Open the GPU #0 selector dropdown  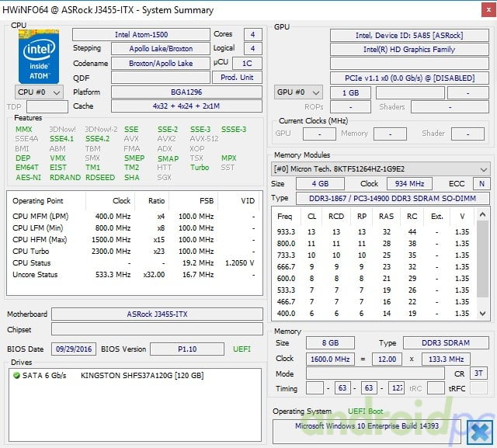pos(298,92)
